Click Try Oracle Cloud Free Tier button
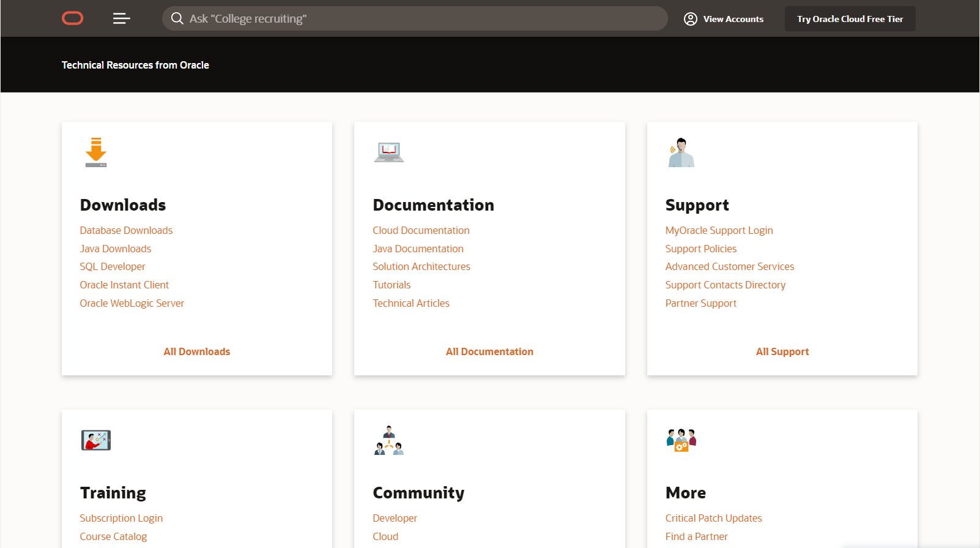 point(850,19)
